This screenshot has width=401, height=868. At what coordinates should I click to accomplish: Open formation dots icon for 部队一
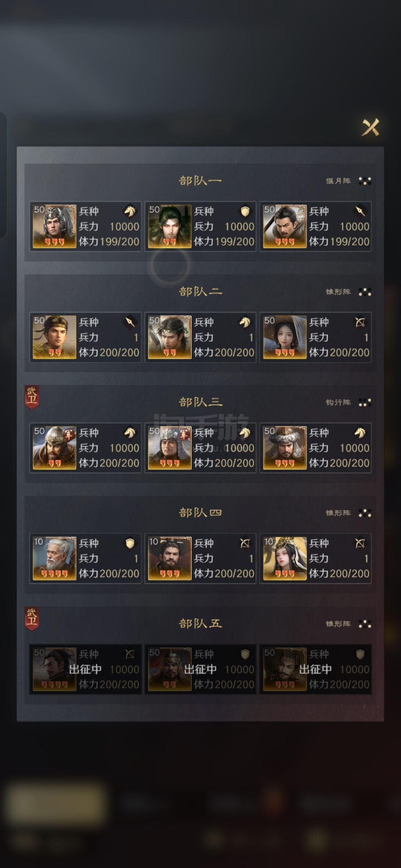(365, 181)
